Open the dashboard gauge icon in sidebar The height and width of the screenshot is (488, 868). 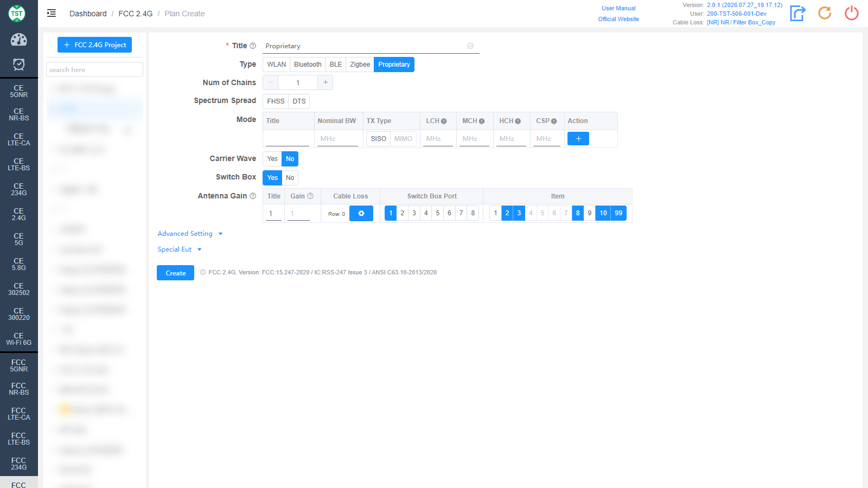pyautogui.click(x=18, y=40)
